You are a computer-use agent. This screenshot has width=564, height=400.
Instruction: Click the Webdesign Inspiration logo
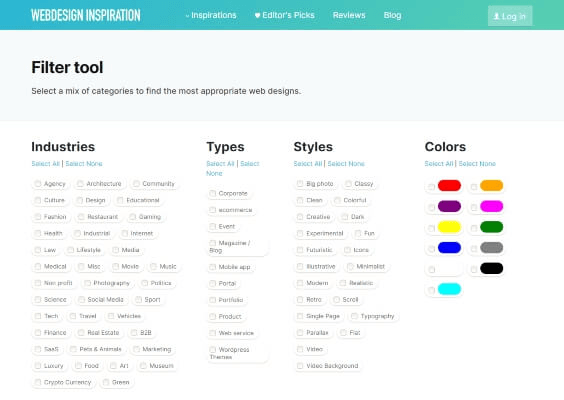pos(86,15)
